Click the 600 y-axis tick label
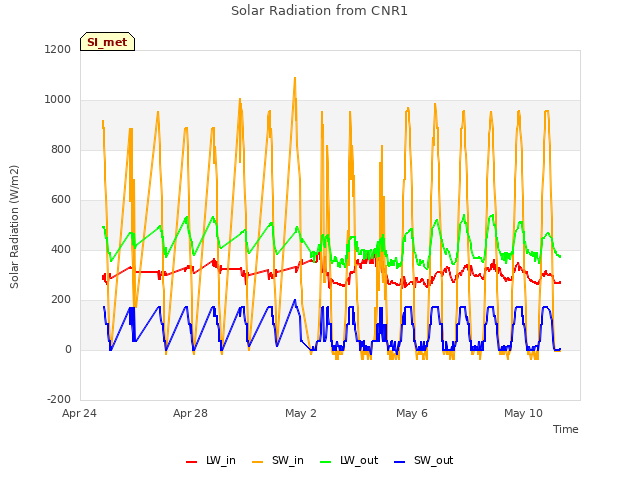Image resolution: width=640 pixels, height=480 pixels. point(61,200)
